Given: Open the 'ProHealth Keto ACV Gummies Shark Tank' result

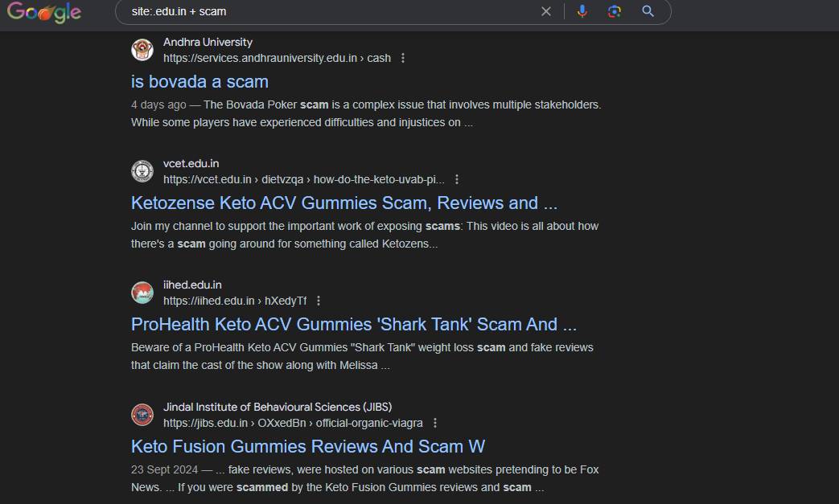Looking at the screenshot, I should coord(354,325).
